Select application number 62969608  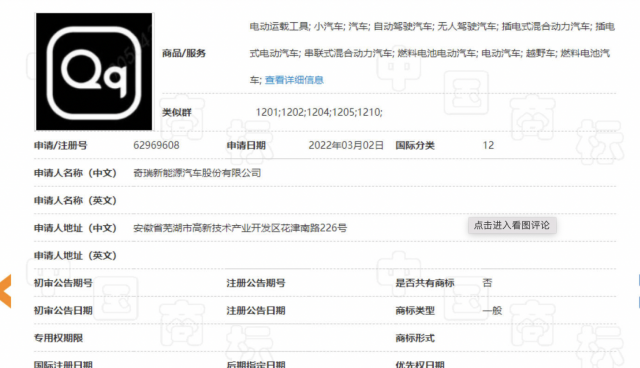click(x=156, y=145)
